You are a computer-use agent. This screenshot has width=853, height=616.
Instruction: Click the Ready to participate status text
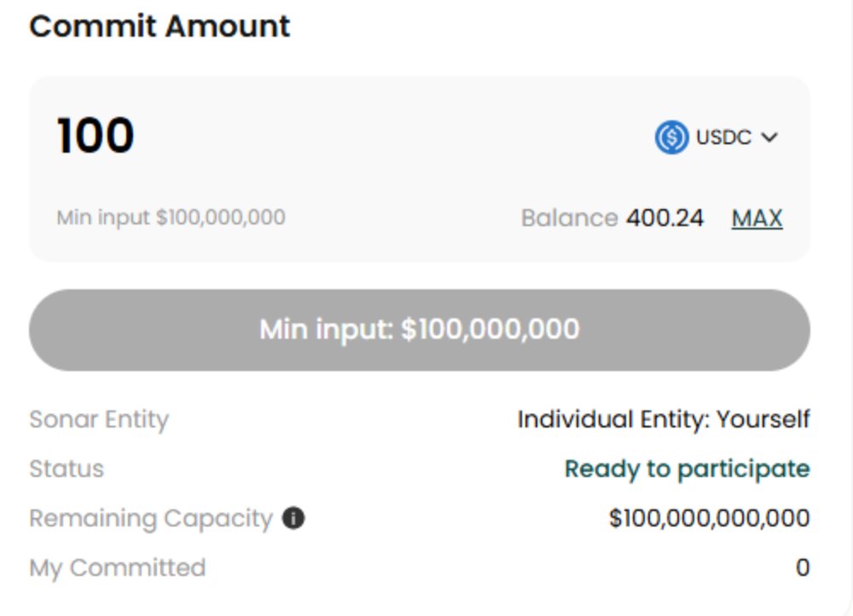[688, 469]
